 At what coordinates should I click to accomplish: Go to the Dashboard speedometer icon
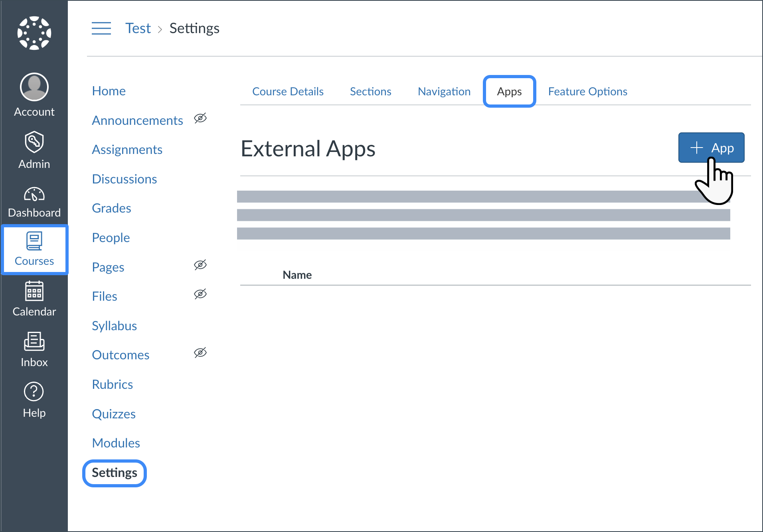tap(34, 195)
